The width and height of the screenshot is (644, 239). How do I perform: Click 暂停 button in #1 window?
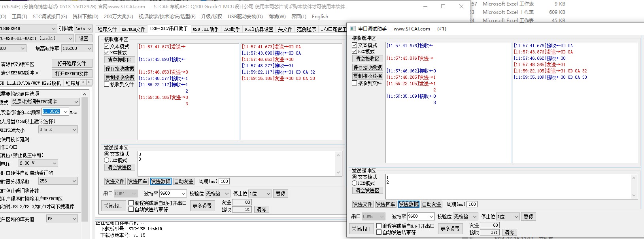point(528,216)
